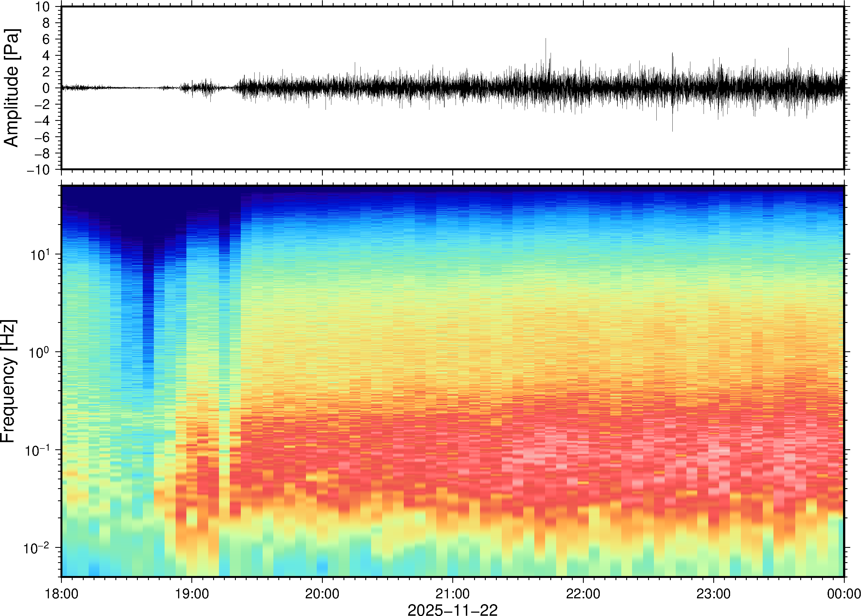Click the 10 amplitude tick label

click(x=43, y=7)
